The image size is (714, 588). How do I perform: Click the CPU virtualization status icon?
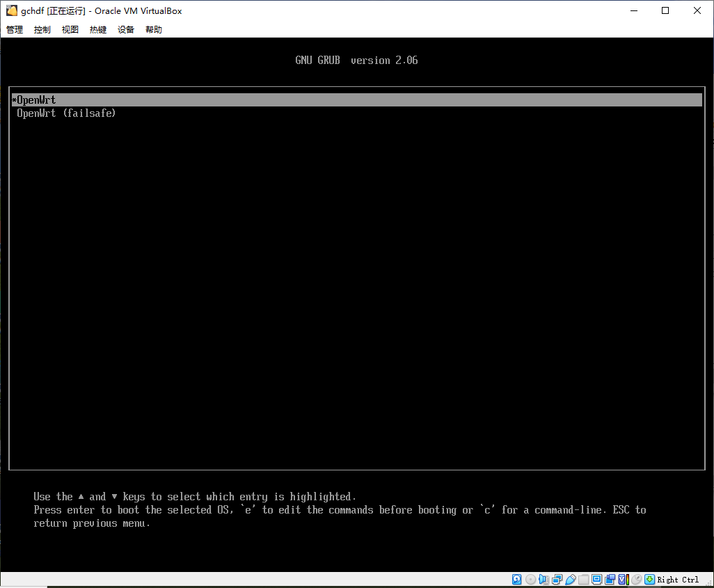click(x=624, y=580)
